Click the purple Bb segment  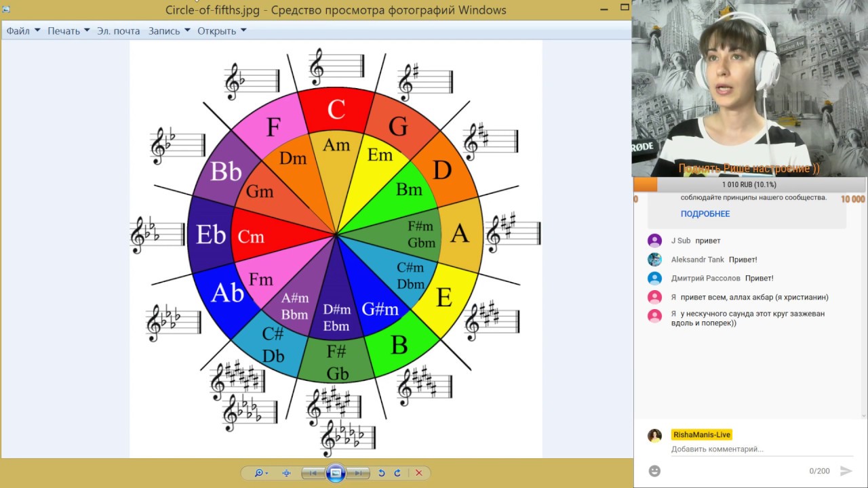[226, 171]
